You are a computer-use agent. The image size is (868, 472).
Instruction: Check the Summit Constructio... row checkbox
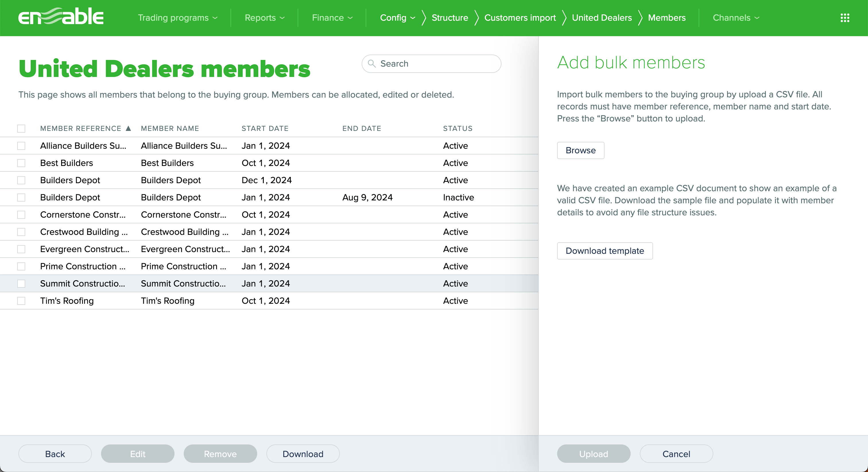(21, 283)
